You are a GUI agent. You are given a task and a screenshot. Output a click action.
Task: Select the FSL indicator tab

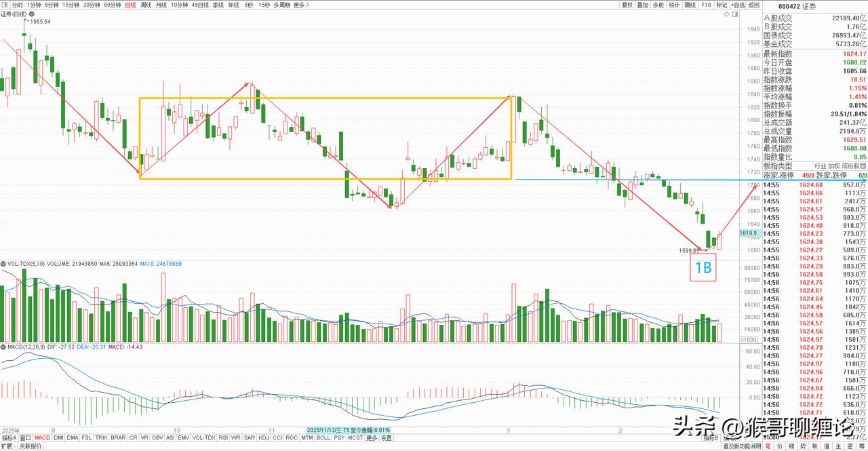pos(86,438)
